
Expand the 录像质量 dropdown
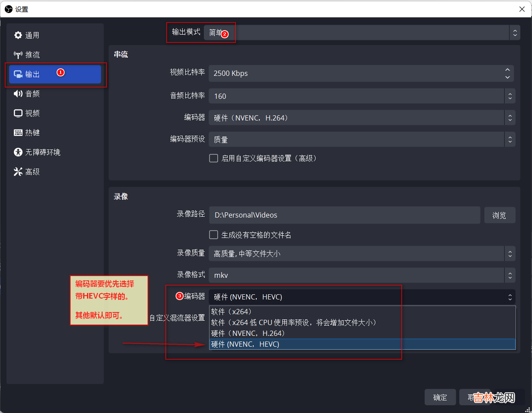coord(361,254)
